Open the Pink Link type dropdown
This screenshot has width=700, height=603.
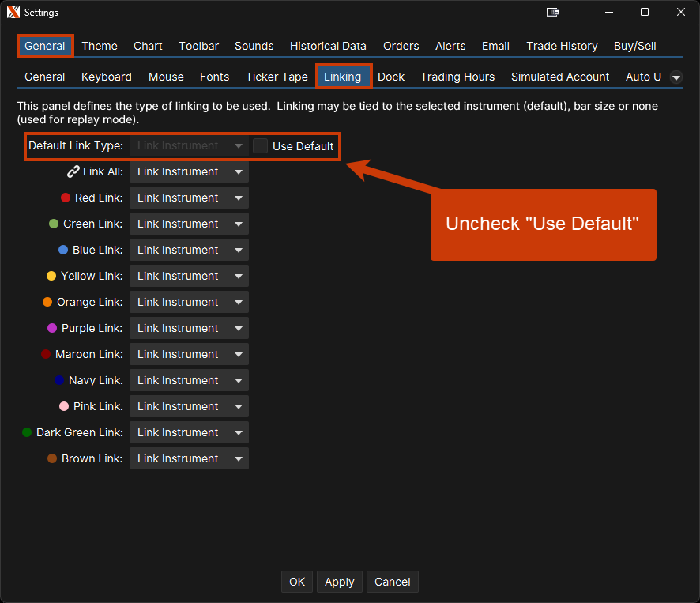tap(189, 406)
